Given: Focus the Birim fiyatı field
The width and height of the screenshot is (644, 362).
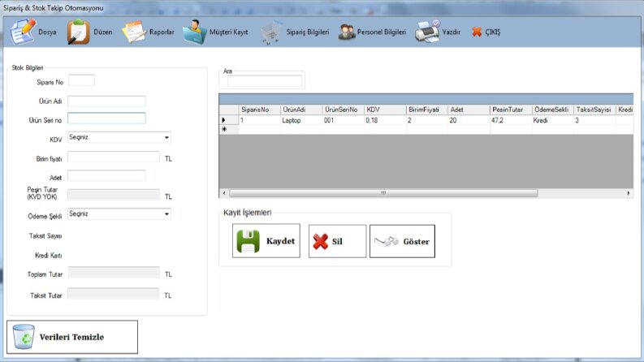Looking at the screenshot, I should 114,157.
